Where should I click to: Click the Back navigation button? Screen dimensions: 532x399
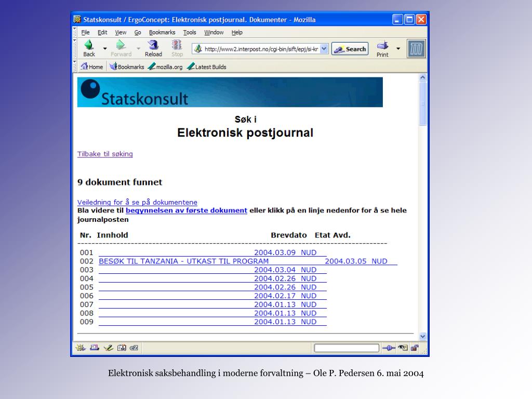89,48
